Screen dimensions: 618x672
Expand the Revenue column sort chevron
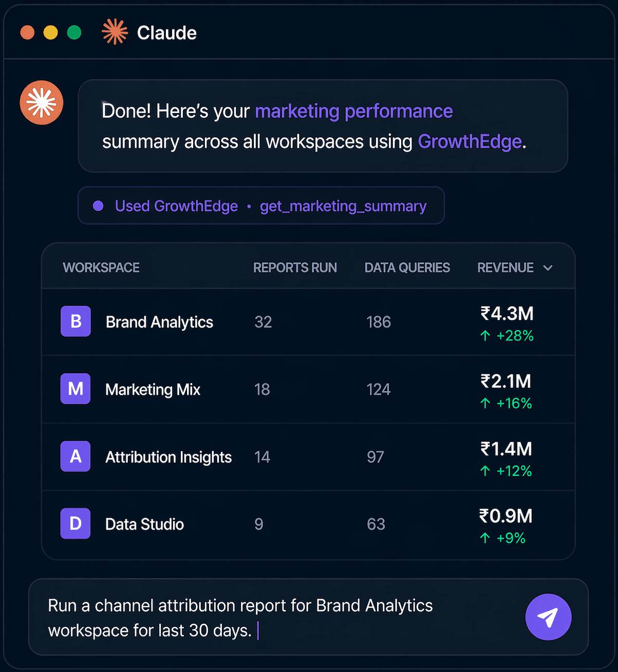pos(548,268)
